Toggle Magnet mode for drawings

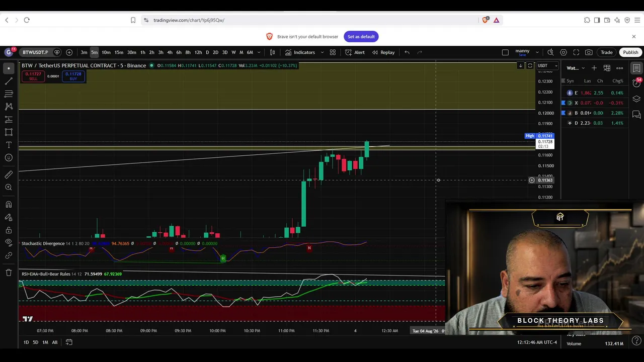9,205
